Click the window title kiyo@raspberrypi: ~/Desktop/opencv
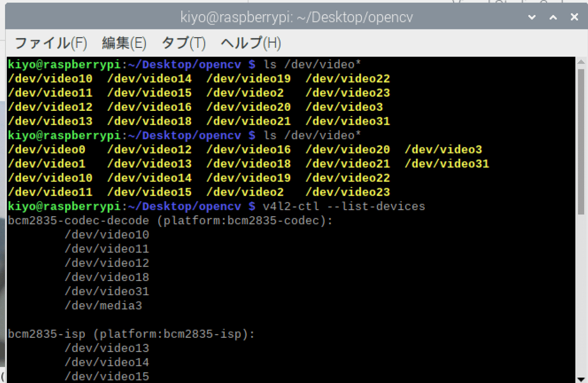588x383 pixels. pyautogui.click(x=296, y=18)
